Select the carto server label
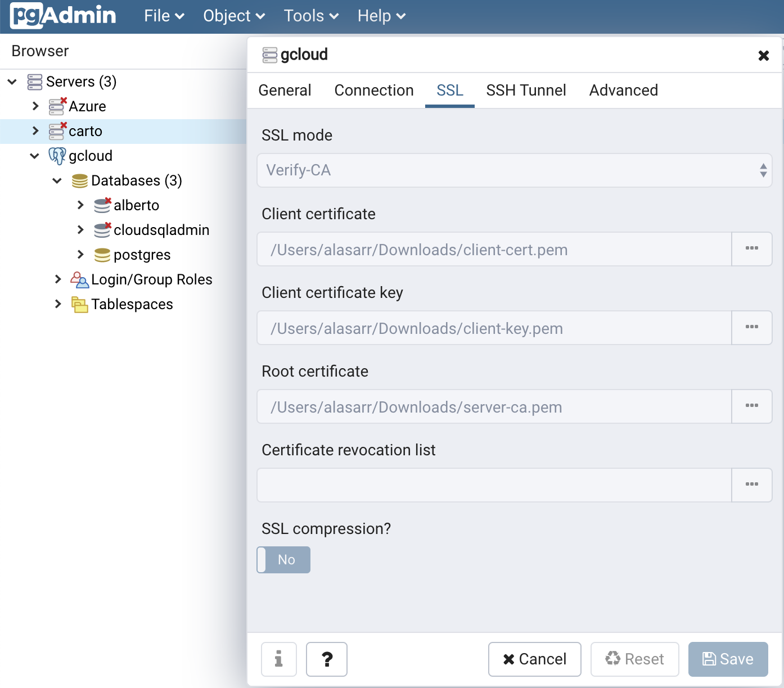784x688 pixels. coord(85,131)
